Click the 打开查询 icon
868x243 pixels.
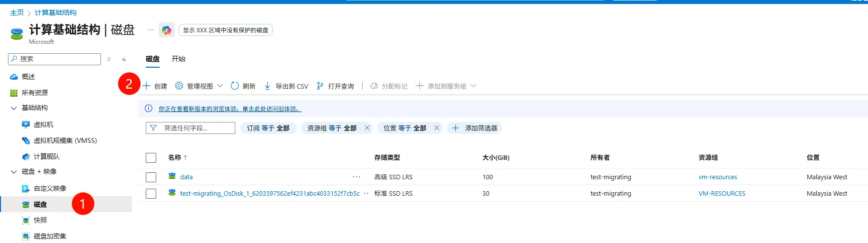click(x=320, y=86)
